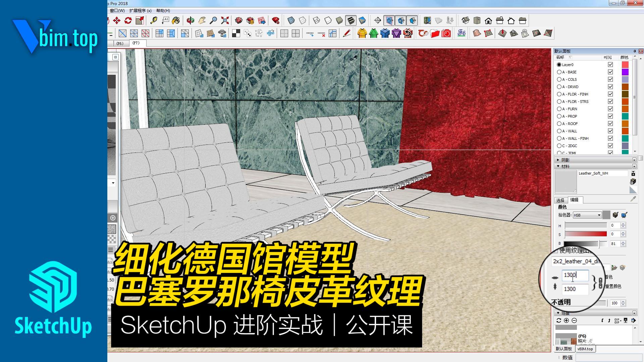Select the Paint Bucket tool

click(x=176, y=20)
